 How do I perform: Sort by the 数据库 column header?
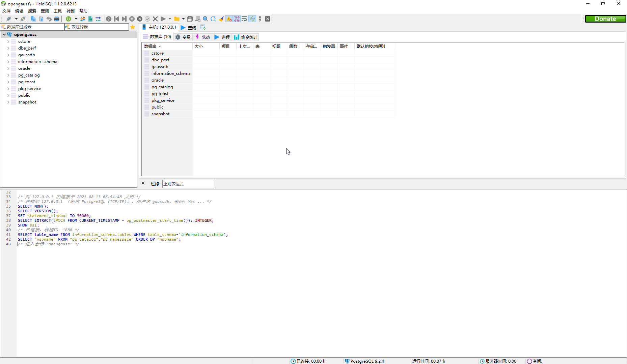pyautogui.click(x=167, y=47)
